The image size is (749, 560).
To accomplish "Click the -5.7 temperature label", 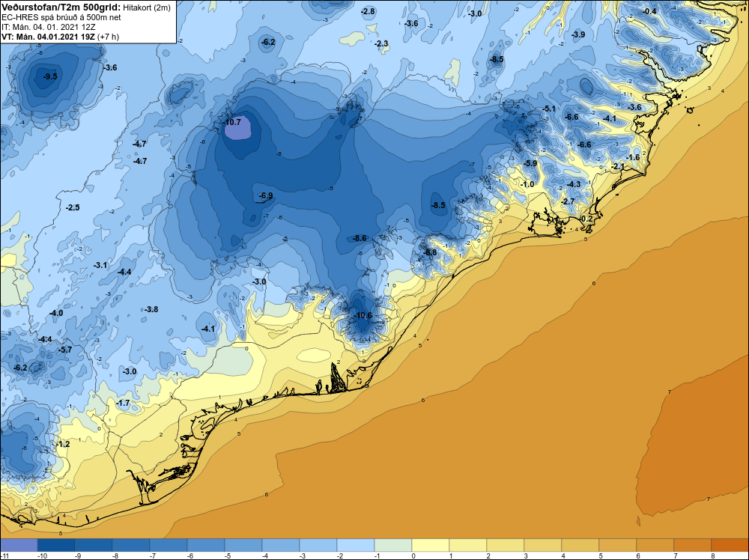I will pos(65,350).
